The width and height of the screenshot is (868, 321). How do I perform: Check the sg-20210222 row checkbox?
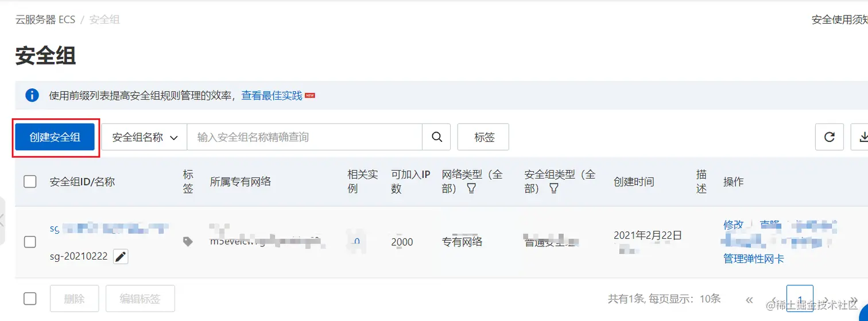click(x=30, y=242)
